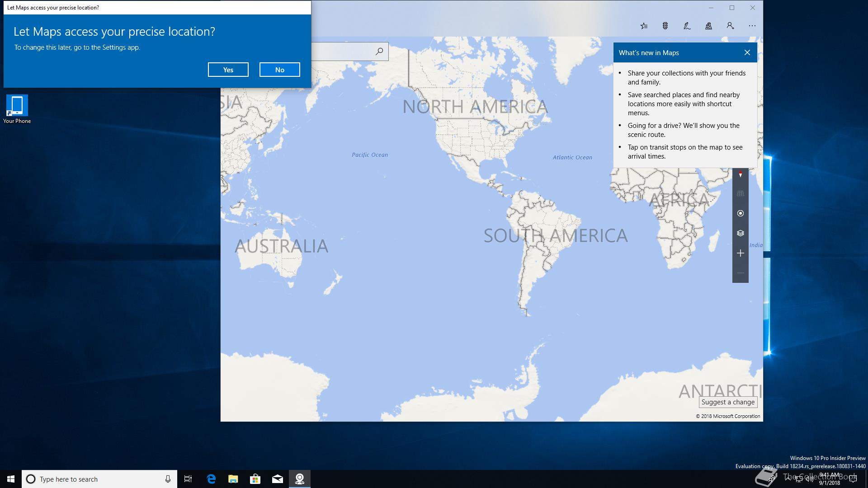Zoom out with the minus button
868x488 pixels.
pyautogui.click(x=741, y=273)
